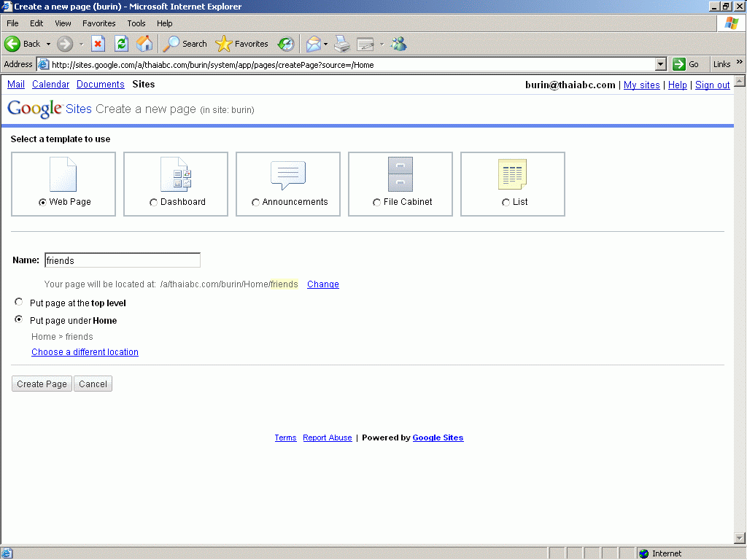Open the Back button history dropdown arrow
The image size is (747, 560).
click(x=49, y=44)
